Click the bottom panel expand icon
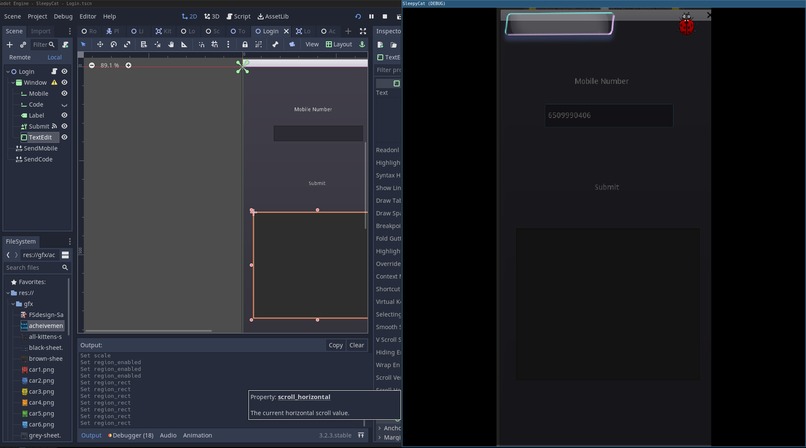The image size is (806, 448). [x=361, y=435]
